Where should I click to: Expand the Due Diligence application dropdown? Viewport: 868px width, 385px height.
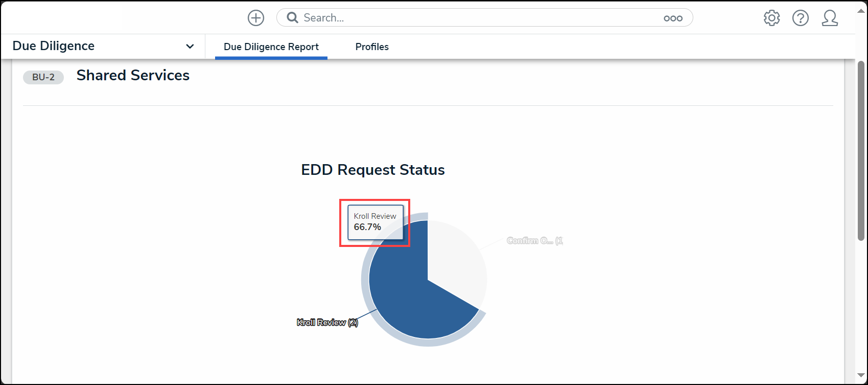[x=103, y=46]
